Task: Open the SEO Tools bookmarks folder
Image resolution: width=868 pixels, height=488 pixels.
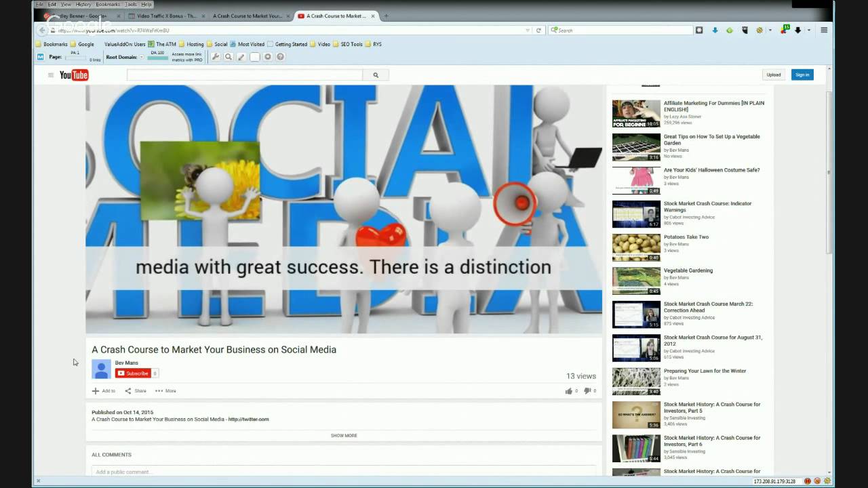Action: coord(347,44)
